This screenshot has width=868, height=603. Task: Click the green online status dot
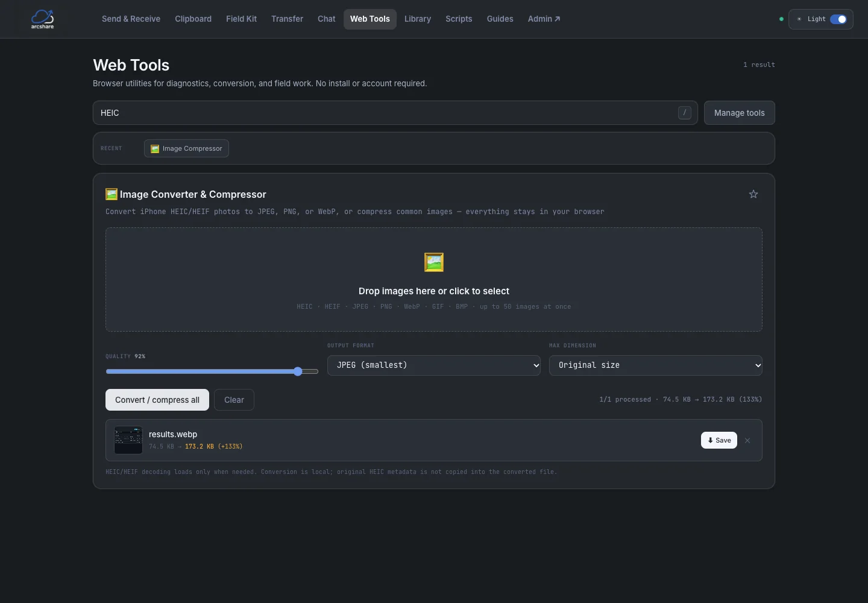coord(782,19)
